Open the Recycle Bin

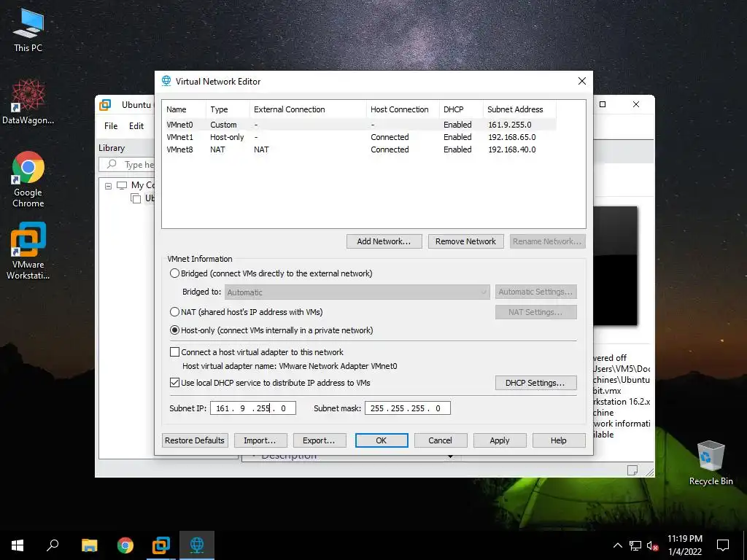(711, 463)
